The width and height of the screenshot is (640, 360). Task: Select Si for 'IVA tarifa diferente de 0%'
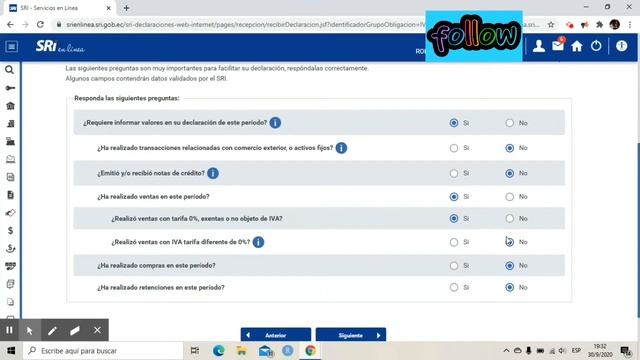click(453, 242)
